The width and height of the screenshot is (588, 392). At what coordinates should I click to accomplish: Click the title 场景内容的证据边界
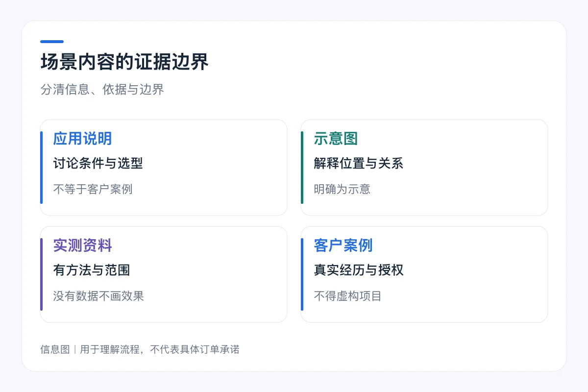tap(124, 63)
